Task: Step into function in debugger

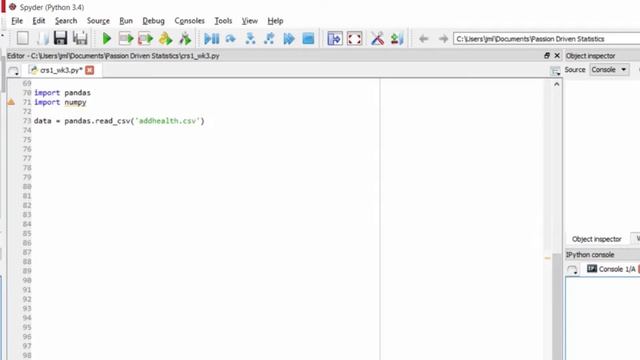Action: pyautogui.click(x=250, y=39)
